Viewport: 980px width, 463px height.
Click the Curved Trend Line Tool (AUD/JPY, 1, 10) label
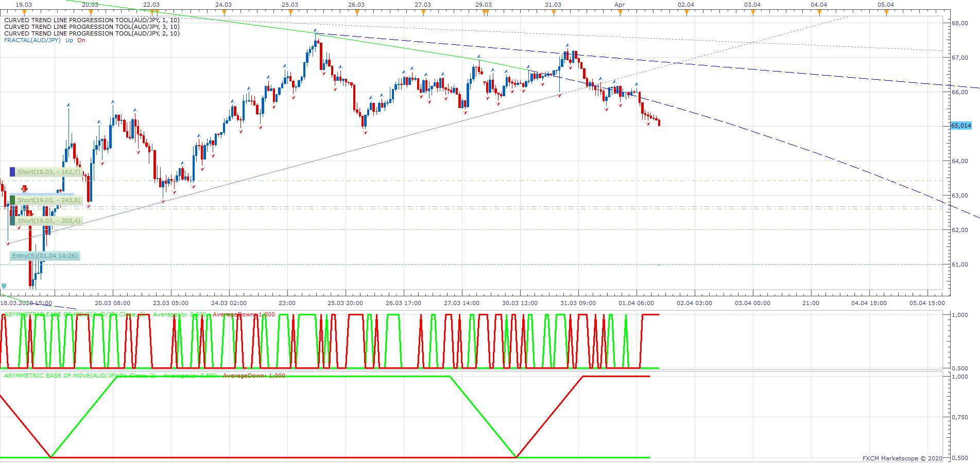pos(92,20)
